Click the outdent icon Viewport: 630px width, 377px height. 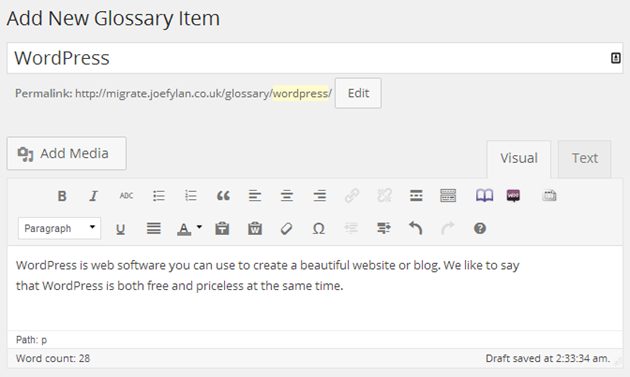pyautogui.click(x=351, y=228)
